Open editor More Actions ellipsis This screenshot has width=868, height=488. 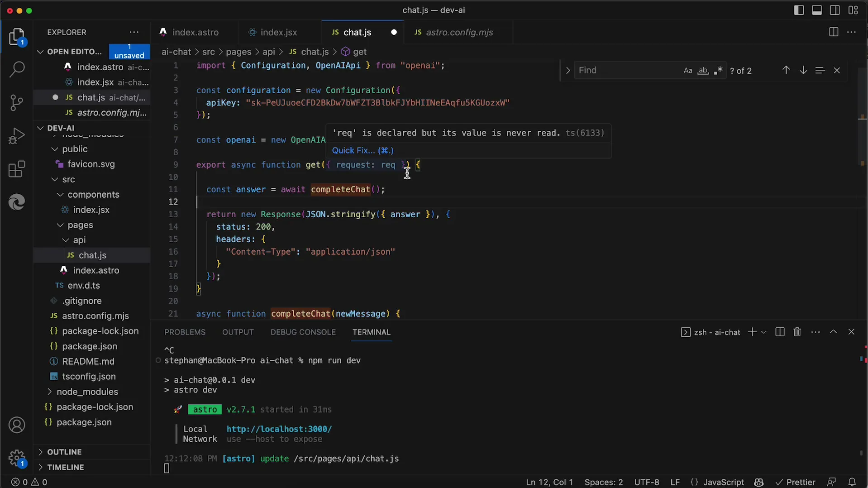point(851,32)
